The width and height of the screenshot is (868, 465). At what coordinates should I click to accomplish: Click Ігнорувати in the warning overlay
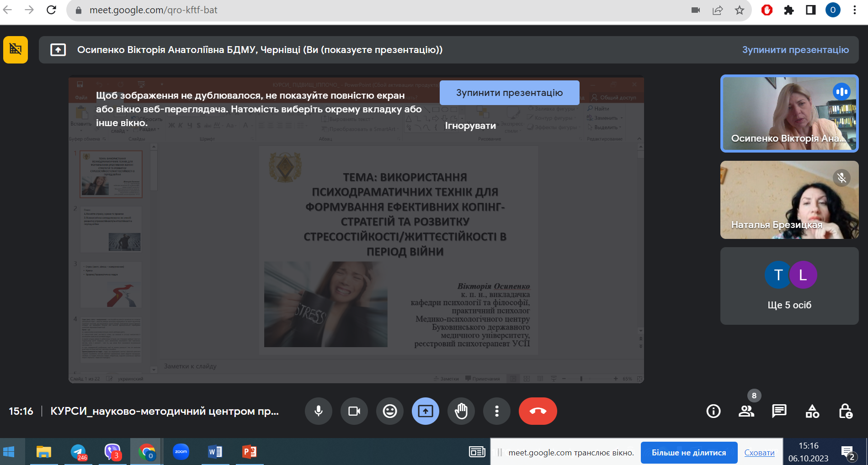pos(470,126)
